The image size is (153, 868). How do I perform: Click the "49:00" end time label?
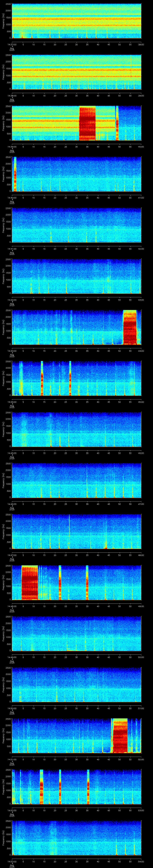tap(141, 606)
